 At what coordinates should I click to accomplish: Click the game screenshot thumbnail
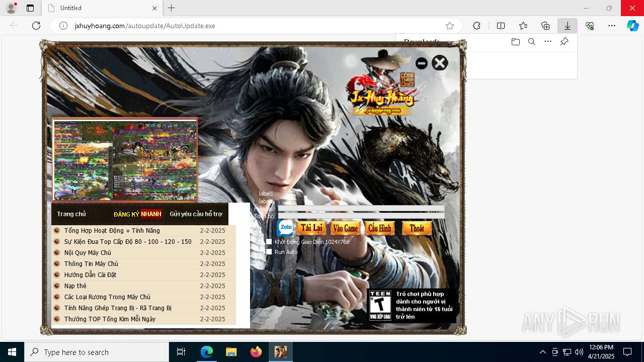125,160
